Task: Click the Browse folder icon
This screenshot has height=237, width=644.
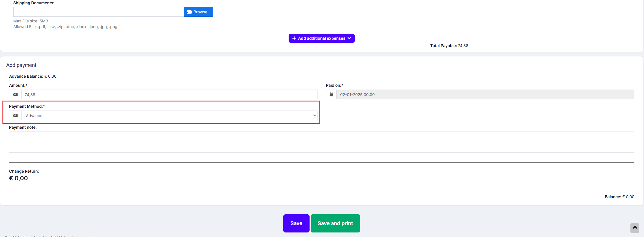Action: 190,12
